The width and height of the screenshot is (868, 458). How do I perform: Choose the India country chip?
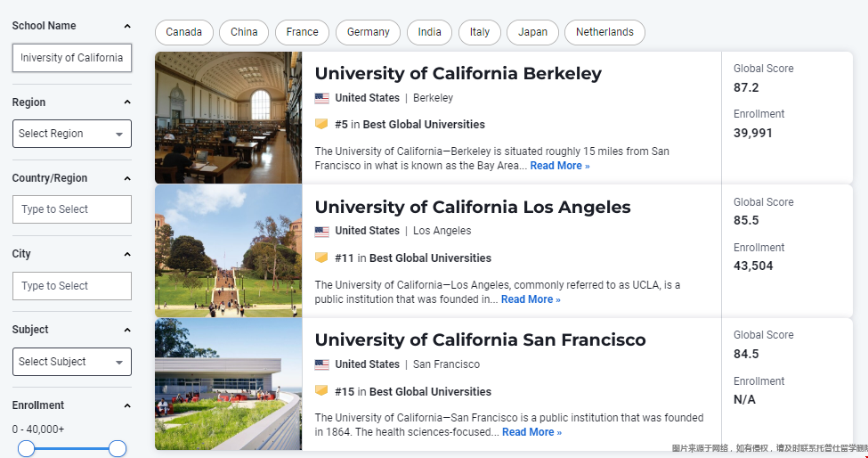pos(430,32)
